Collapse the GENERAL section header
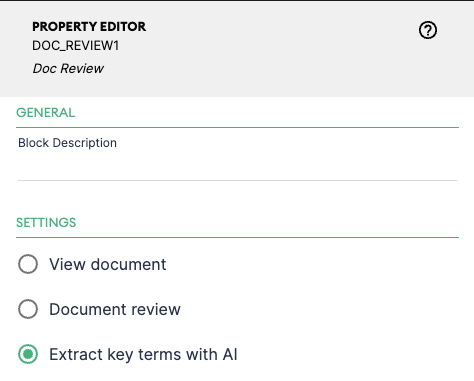 46,113
